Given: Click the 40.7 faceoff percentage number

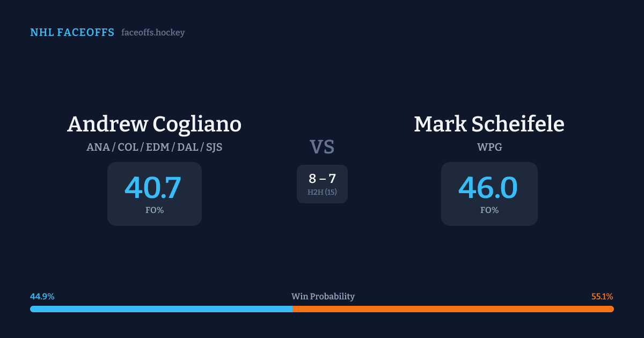Looking at the screenshot, I should (x=153, y=188).
